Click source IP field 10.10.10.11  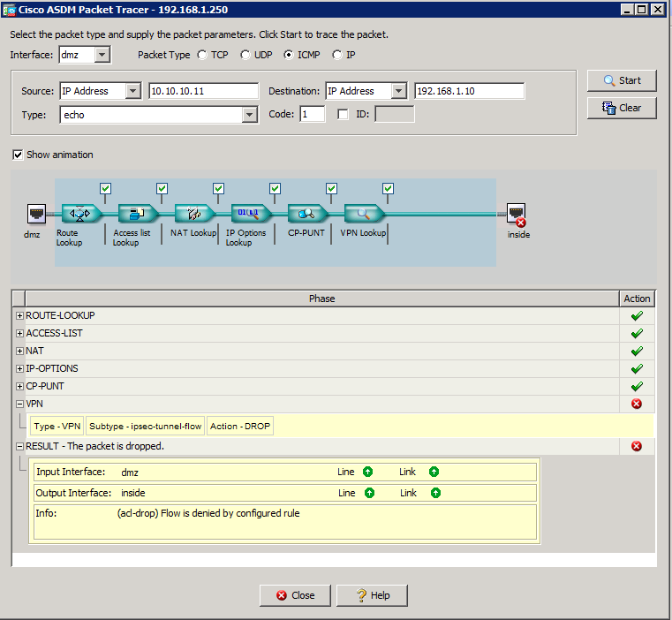(204, 91)
